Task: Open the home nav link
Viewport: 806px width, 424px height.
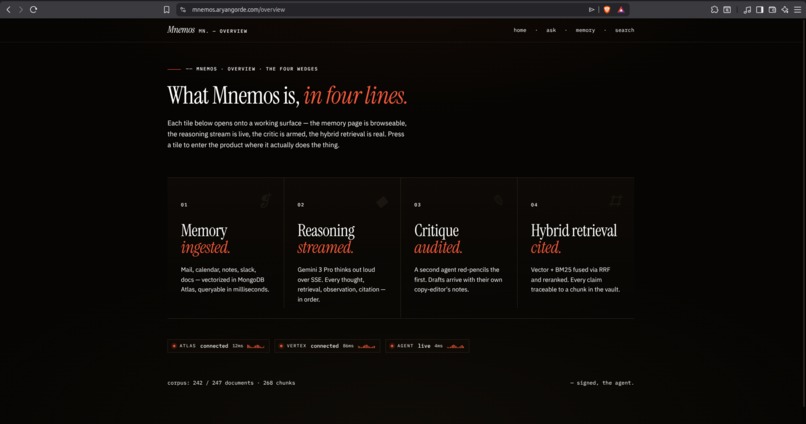Action: [x=520, y=30]
